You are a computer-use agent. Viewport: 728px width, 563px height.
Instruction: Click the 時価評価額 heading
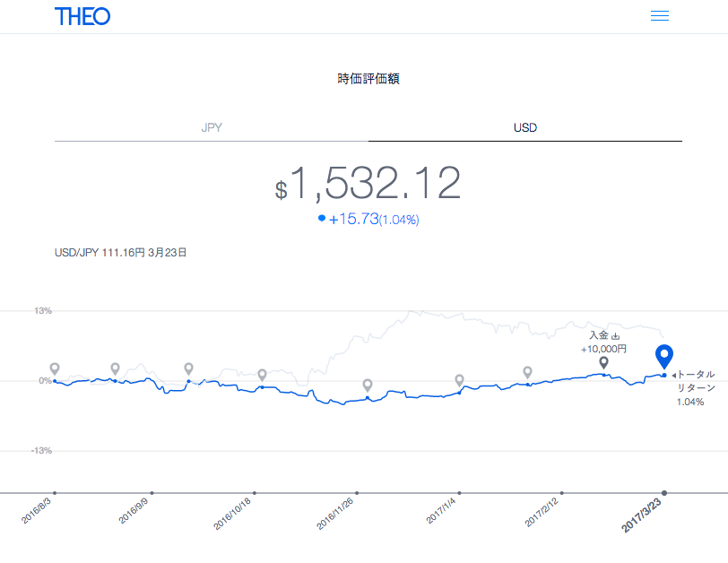click(368, 79)
